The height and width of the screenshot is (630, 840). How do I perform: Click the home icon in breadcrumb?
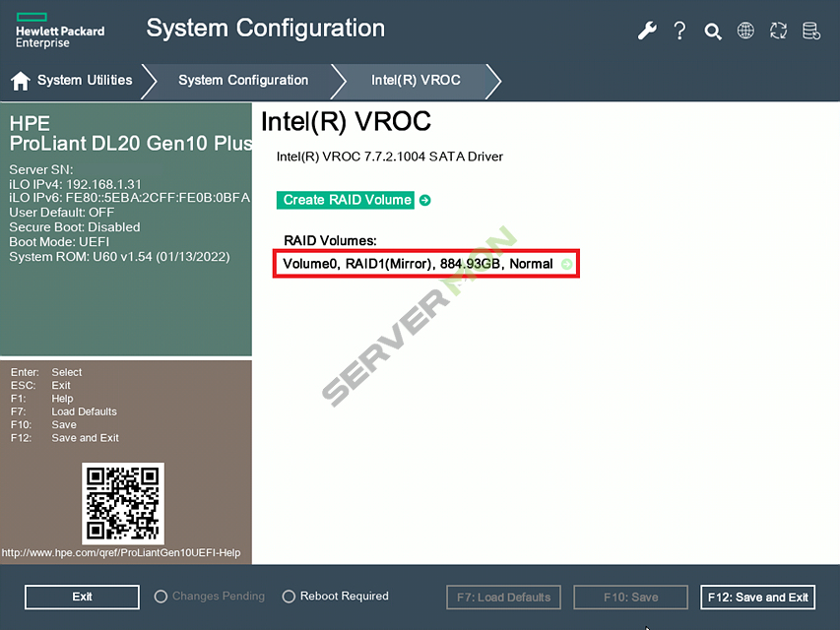pyautogui.click(x=21, y=81)
